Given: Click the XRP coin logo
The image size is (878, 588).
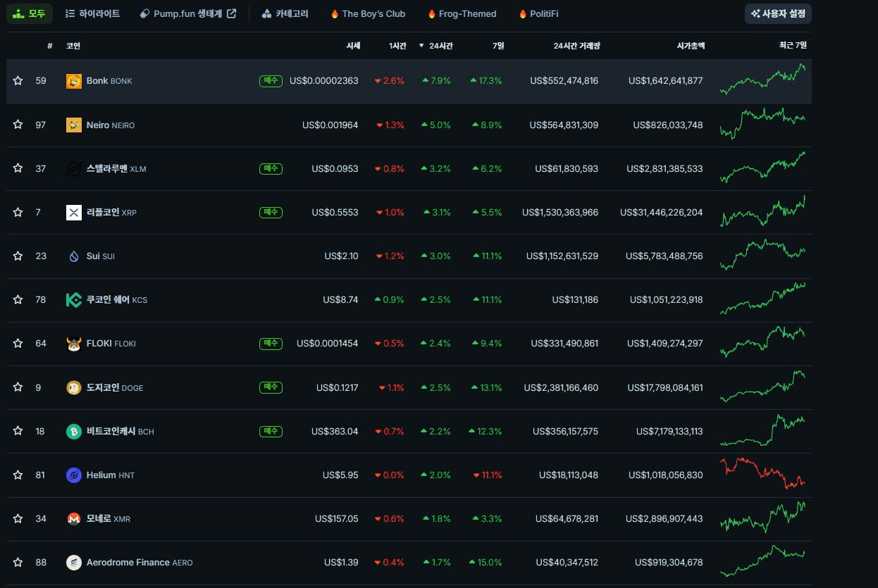Looking at the screenshot, I should coord(74,212).
